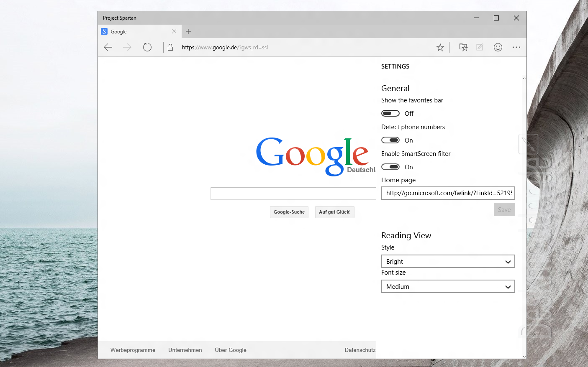Reload the page with refresh icon
The width and height of the screenshot is (588, 367).
tap(147, 47)
